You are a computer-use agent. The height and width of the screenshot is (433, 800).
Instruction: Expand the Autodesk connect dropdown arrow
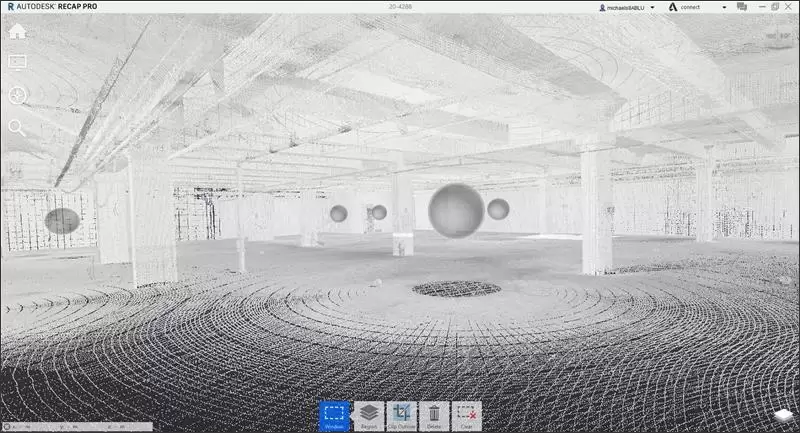[724, 7]
